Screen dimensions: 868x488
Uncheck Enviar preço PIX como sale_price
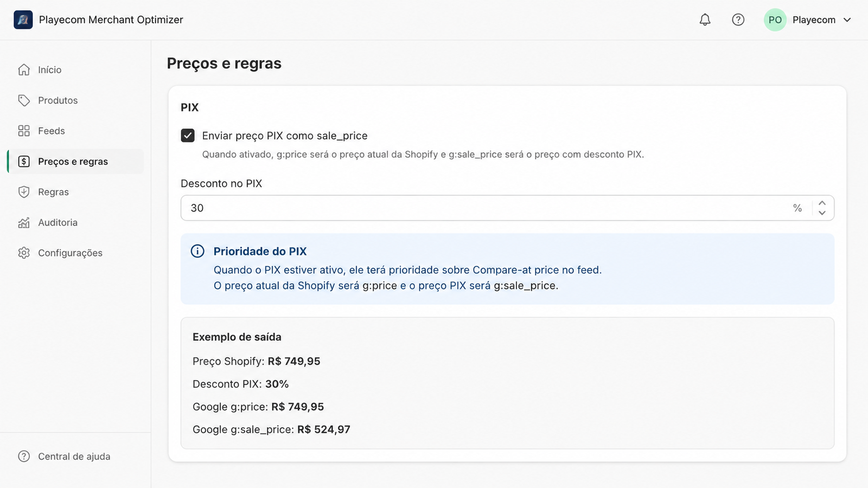point(188,136)
